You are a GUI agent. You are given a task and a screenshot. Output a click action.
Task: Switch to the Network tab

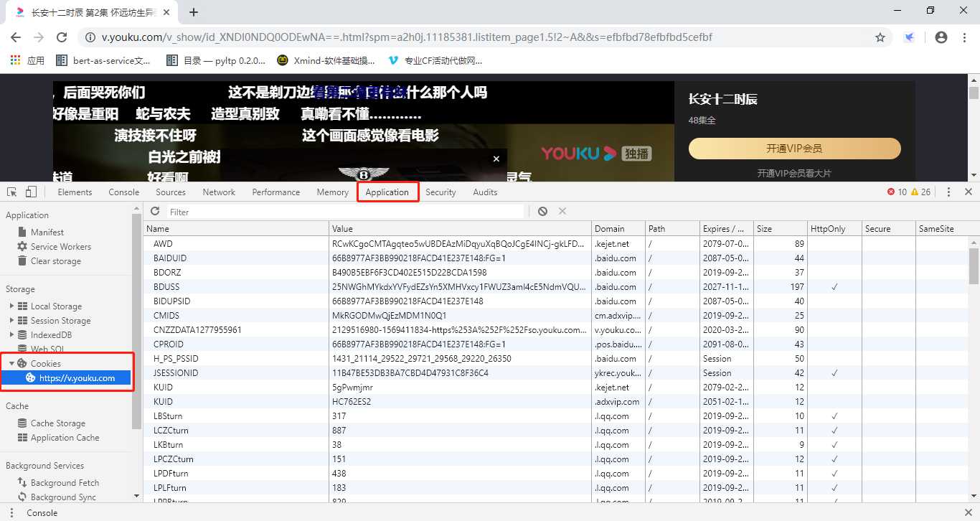tap(219, 192)
